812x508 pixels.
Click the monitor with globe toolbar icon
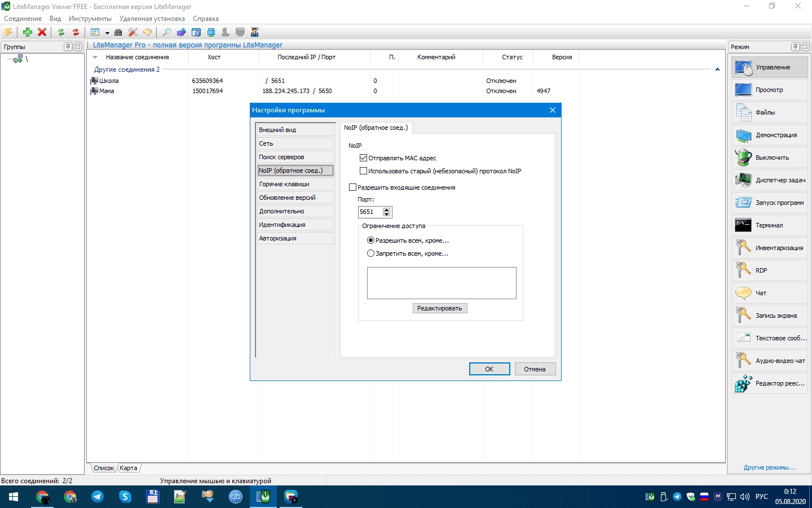pos(182,32)
